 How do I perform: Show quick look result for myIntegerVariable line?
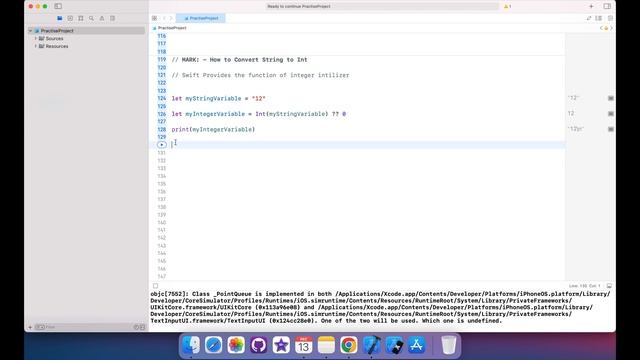(611, 114)
